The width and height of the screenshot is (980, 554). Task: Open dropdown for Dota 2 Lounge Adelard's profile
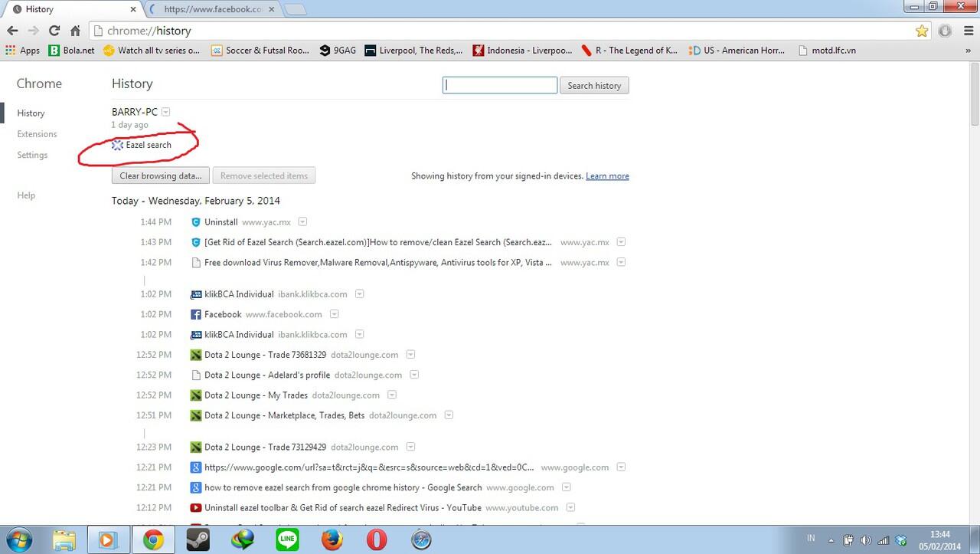(x=414, y=375)
